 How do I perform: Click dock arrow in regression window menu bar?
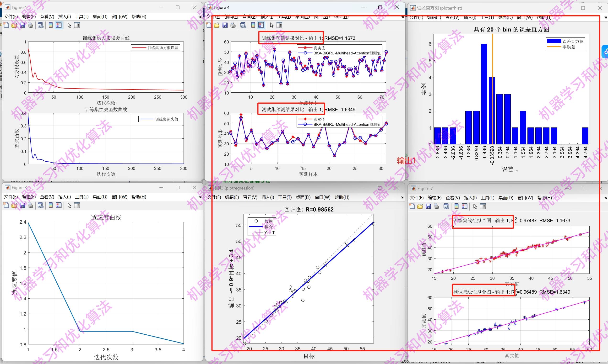(402, 197)
